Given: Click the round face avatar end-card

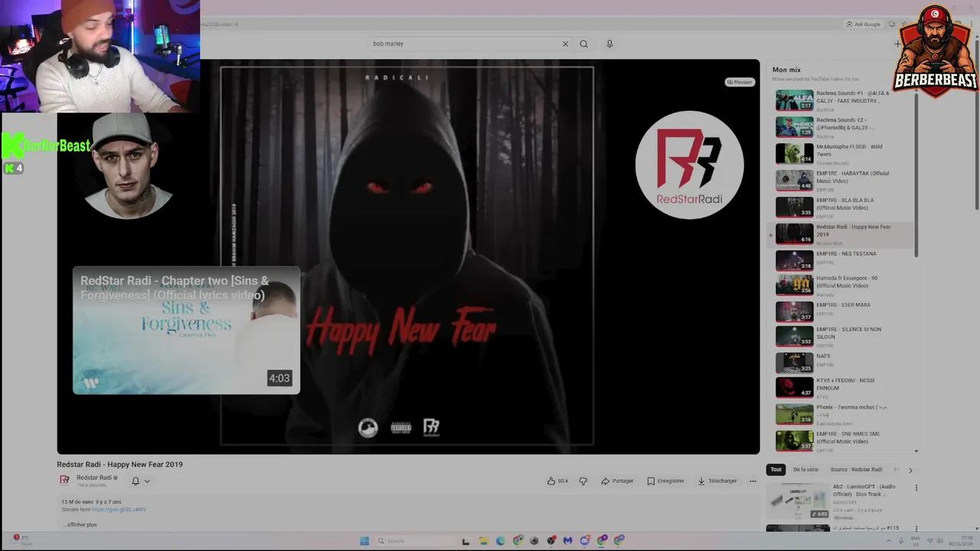Looking at the screenshot, I should click(x=127, y=165).
